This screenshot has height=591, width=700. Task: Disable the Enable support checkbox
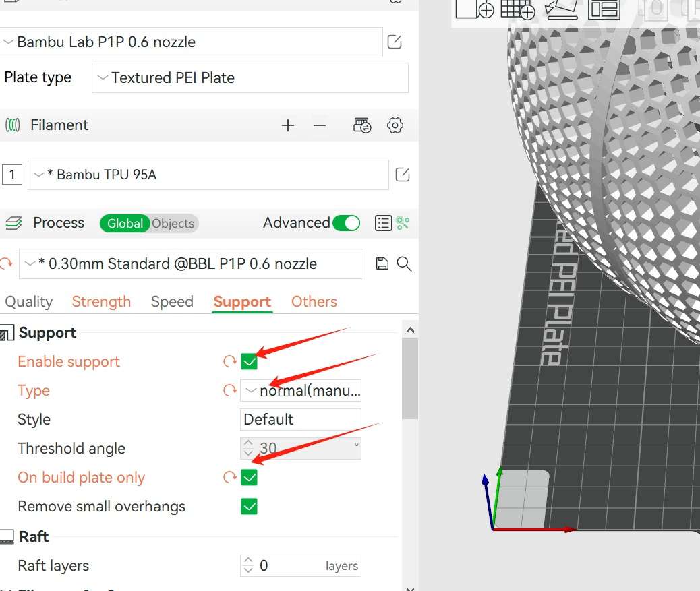pos(250,362)
